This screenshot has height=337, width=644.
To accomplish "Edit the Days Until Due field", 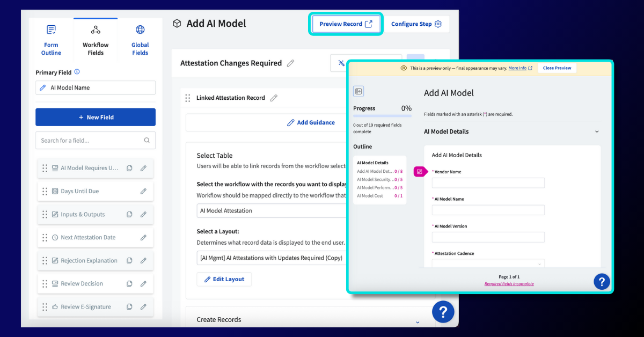I will (x=143, y=191).
